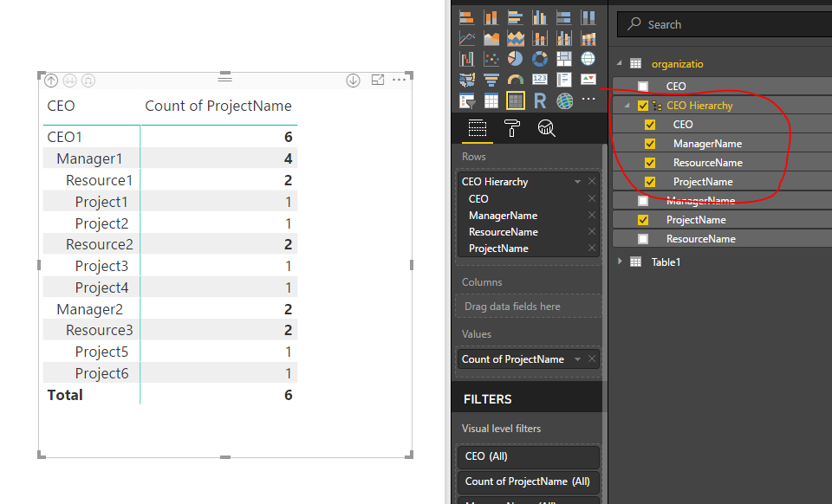Screen dimensions: 832x504
Task: Drill up in the matrix visual
Action: click(51, 81)
